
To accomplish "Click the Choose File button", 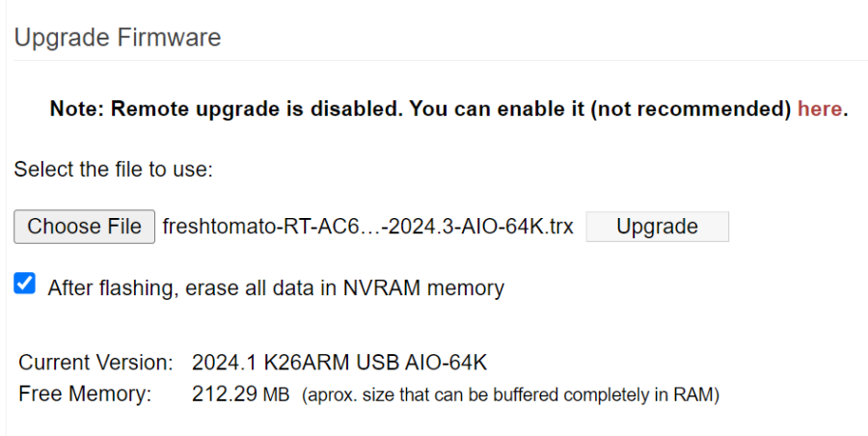I will 84,227.
